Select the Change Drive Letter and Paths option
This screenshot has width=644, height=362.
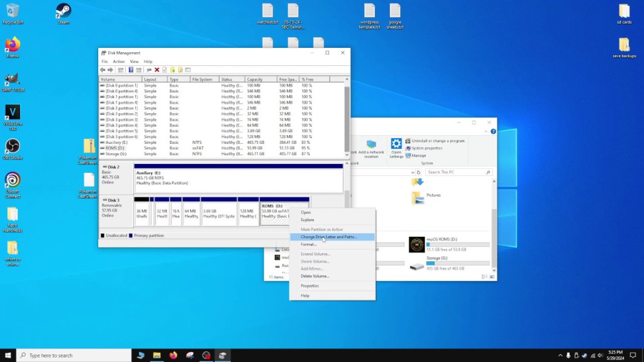pos(328,236)
